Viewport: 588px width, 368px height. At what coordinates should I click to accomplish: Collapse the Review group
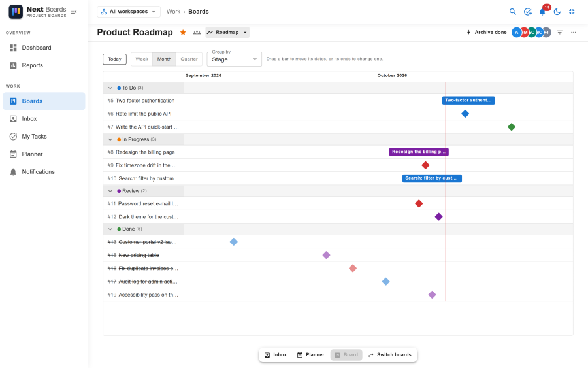110,191
